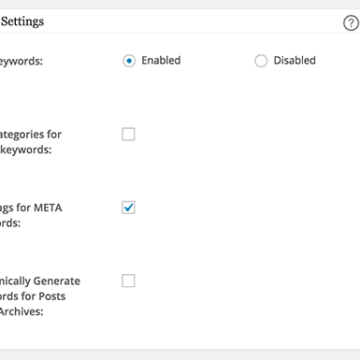
Task: Click the "Enabled" label text
Action: [161, 61]
